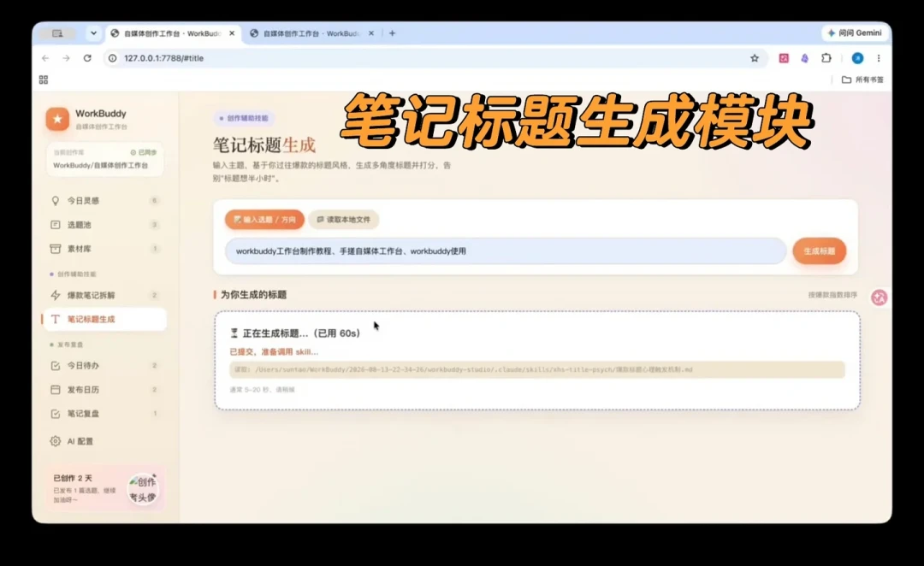Click the checkbox icon beside 今日待办
Viewport: 924px width, 566px height.
(x=56, y=366)
